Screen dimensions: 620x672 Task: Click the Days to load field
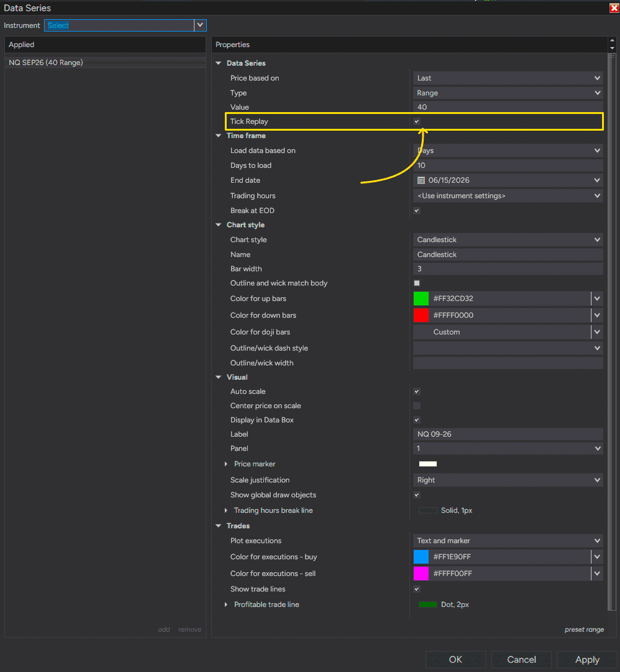coord(508,165)
